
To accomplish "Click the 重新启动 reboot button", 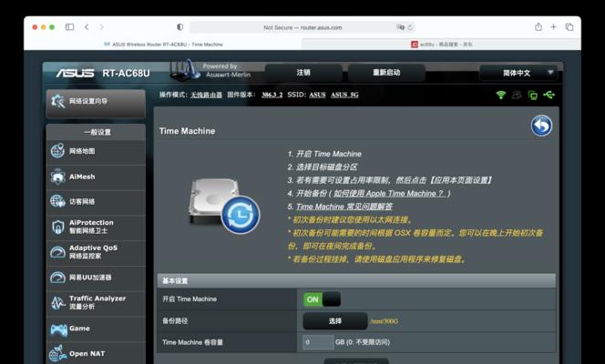I will click(x=386, y=73).
